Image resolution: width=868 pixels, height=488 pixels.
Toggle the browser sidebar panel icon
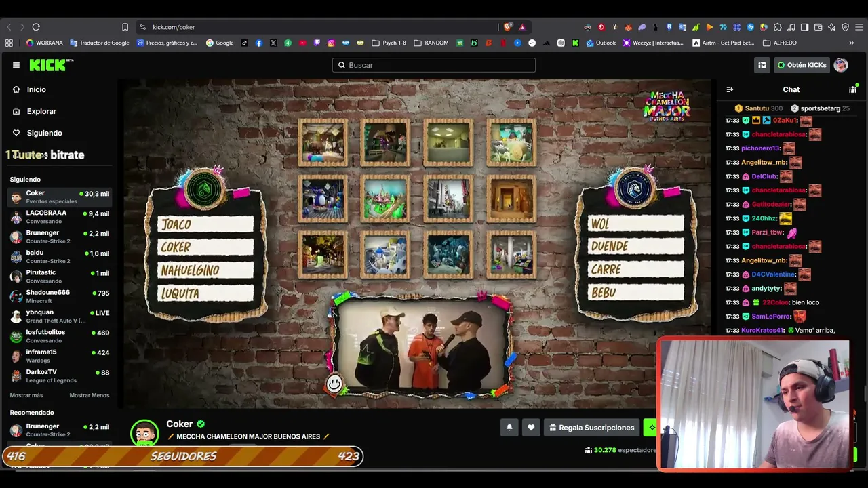click(x=804, y=27)
